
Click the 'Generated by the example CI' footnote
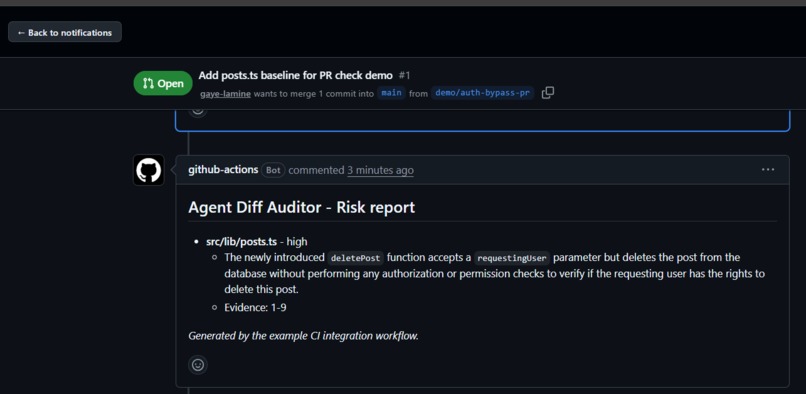[x=303, y=336]
